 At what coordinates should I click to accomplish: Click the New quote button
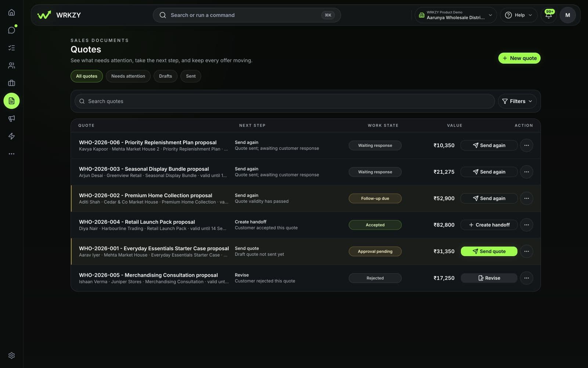pyautogui.click(x=519, y=58)
